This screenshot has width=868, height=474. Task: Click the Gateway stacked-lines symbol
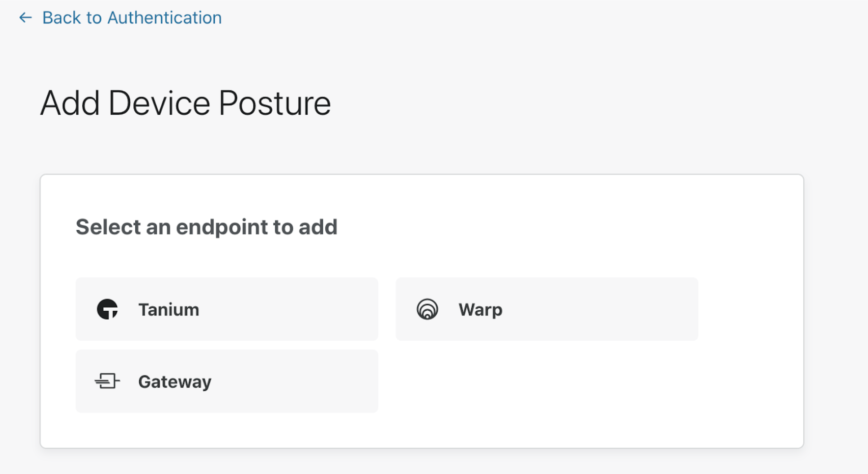107,381
